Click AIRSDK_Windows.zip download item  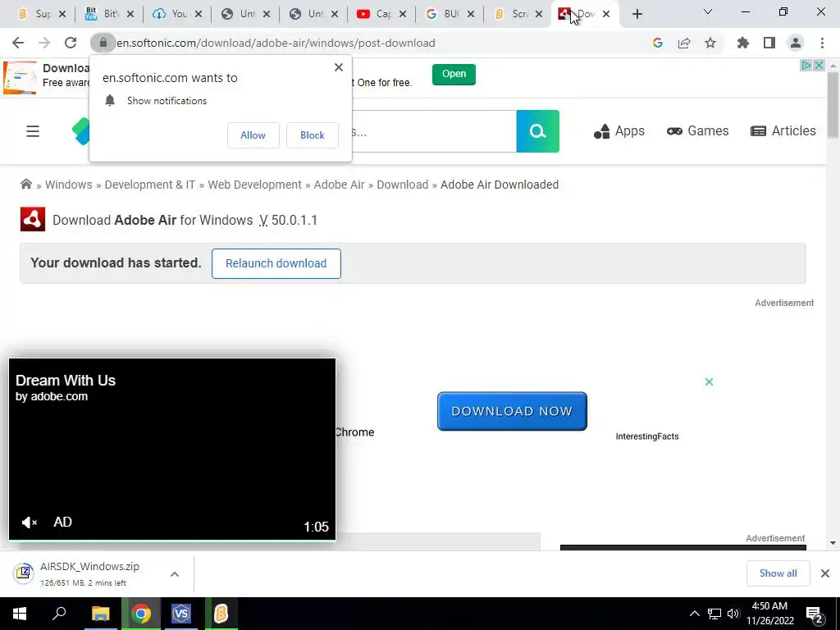pos(89,573)
